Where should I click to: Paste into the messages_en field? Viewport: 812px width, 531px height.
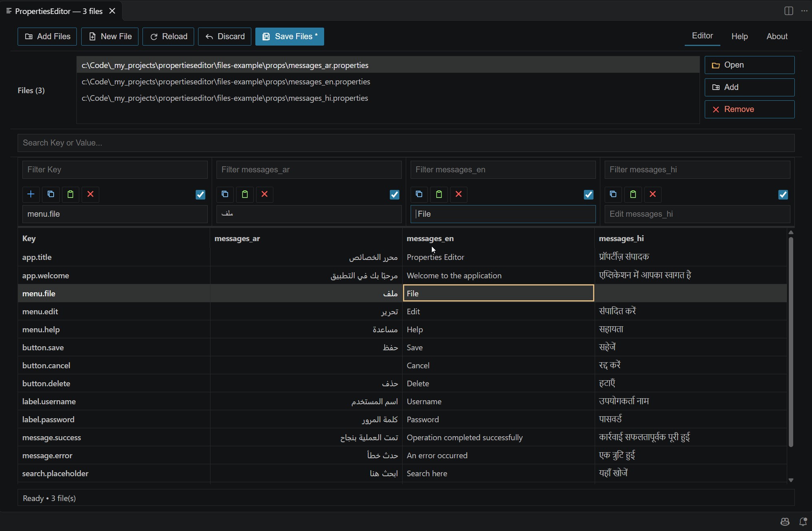coord(439,194)
